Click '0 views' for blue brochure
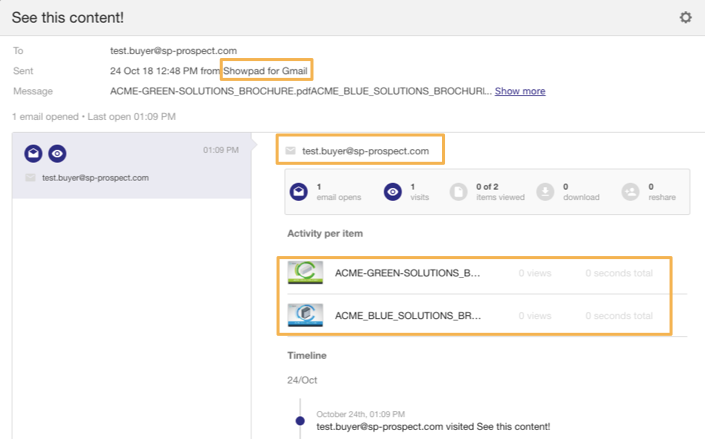Viewport: 705px width, 439px height. 535,316
